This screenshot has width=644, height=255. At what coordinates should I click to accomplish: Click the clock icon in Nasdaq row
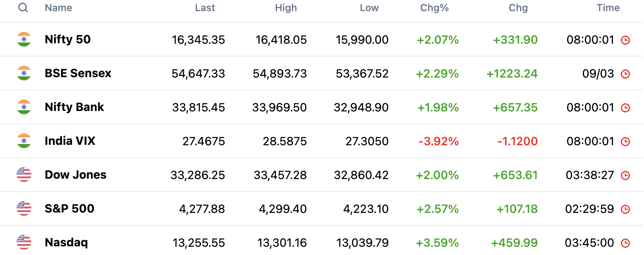[625, 243]
